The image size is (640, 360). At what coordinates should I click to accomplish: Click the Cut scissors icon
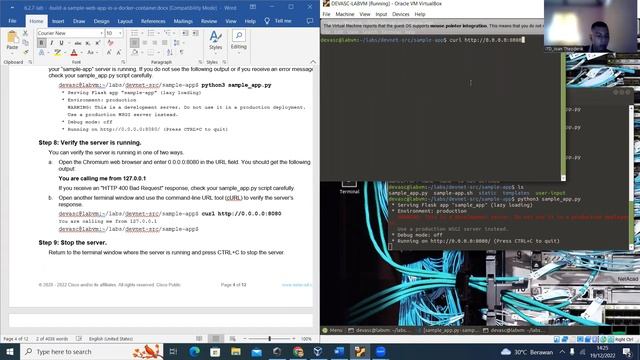pos(25,33)
